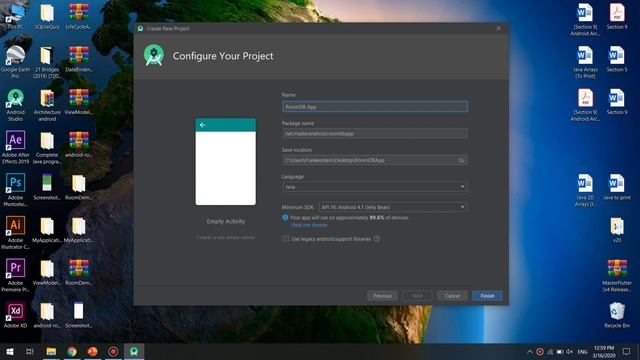Image resolution: width=640 pixels, height=360 pixels.
Task: Open File Explorer from the taskbar
Action: pyautogui.click(x=51, y=351)
